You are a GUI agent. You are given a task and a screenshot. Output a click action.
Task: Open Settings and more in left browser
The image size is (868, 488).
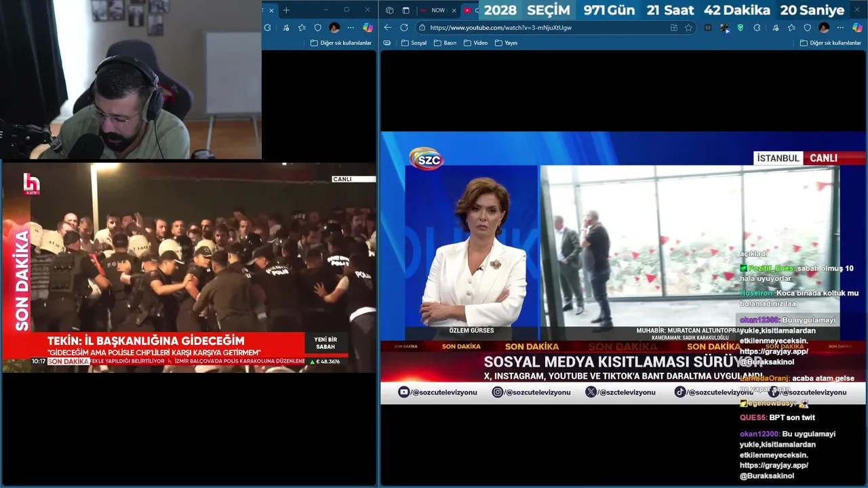point(351,28)
